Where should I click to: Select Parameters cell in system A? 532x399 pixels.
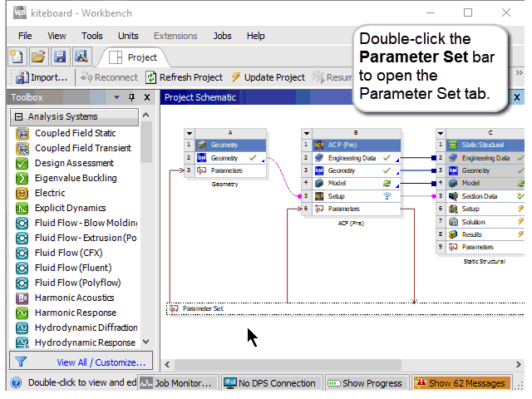[230, 170]
